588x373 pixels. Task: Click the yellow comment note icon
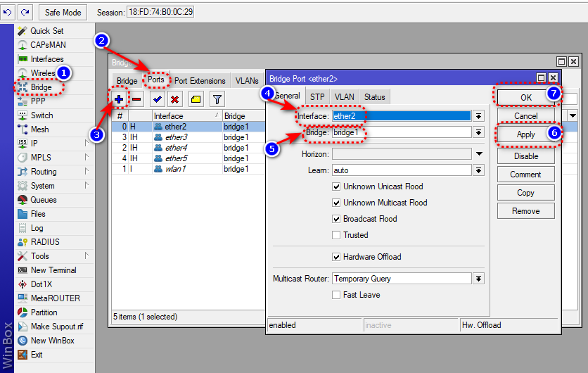(x=196, y=99)
